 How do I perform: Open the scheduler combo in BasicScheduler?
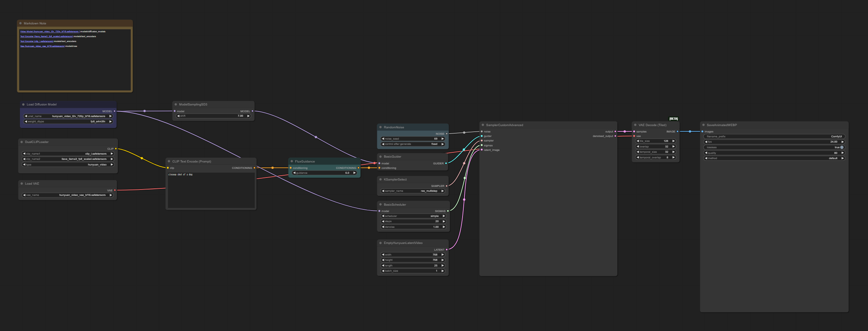(413, 216)
